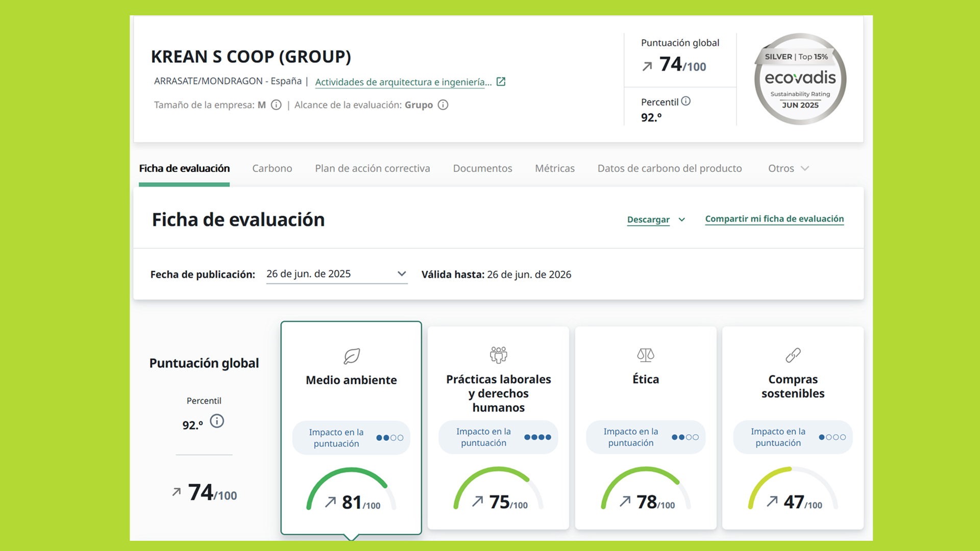Select the Compras sostenibles card title

coord(793,386)
